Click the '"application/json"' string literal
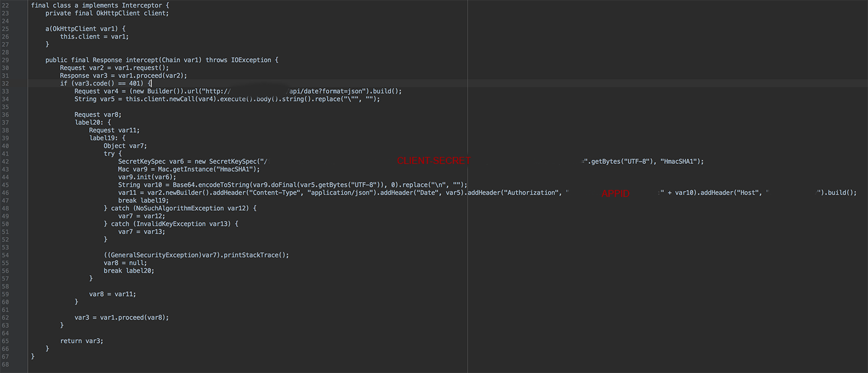868x373 pixels. click(340, 193)
